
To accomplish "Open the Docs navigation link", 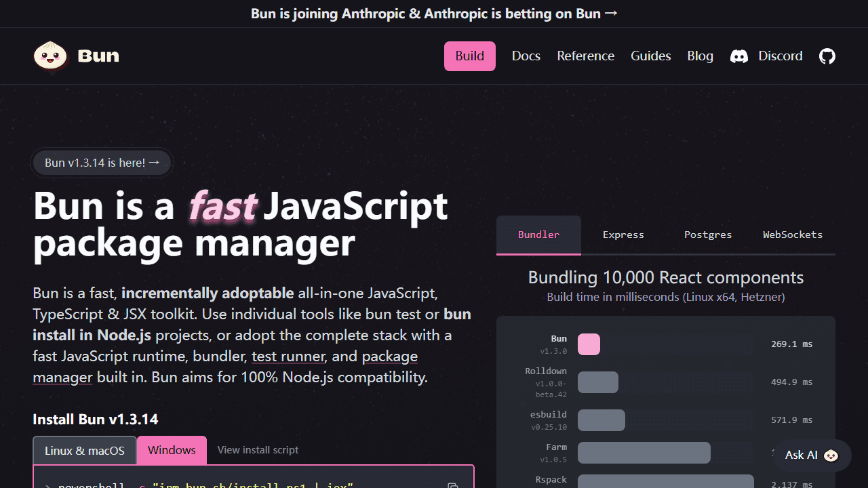I will pos(526,56).
